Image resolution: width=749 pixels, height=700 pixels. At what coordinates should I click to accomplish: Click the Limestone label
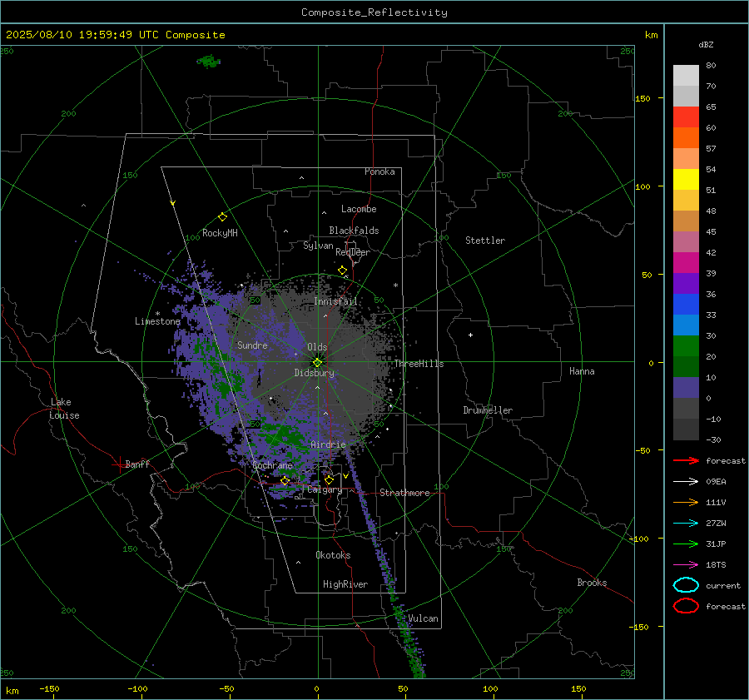(x=157, y=321)
